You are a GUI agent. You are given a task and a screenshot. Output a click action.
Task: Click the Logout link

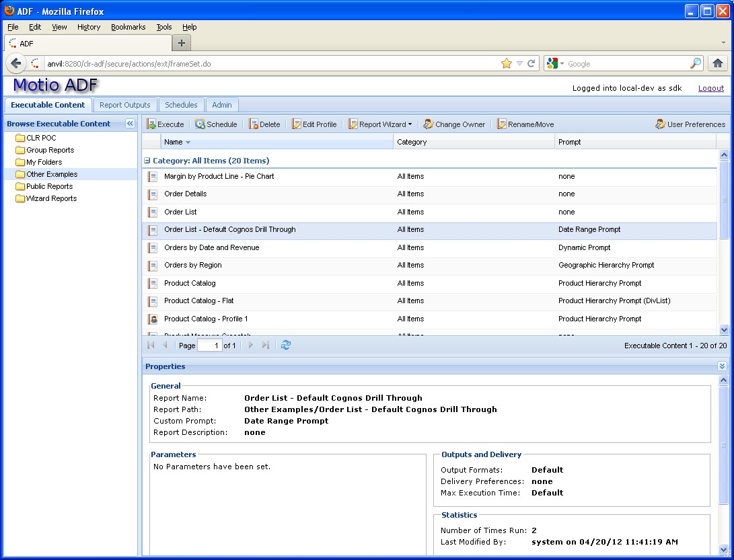[711, 88]
